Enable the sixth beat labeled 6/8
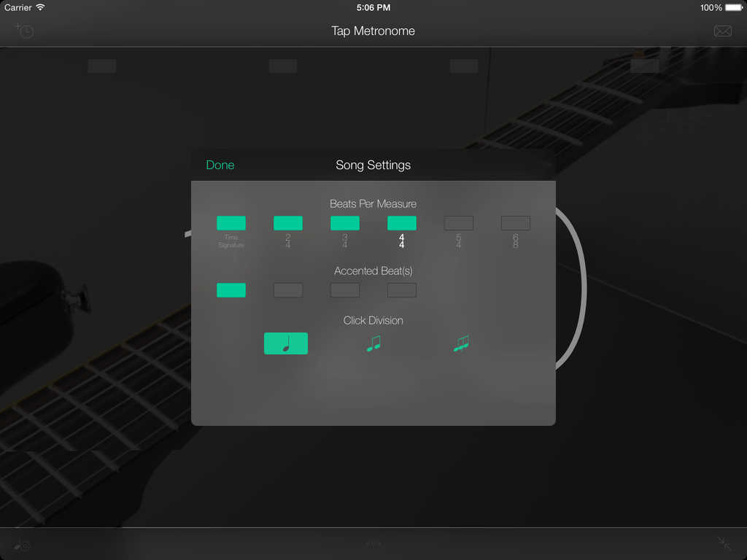This screenshot has width=747, height=560. point(516,223)
